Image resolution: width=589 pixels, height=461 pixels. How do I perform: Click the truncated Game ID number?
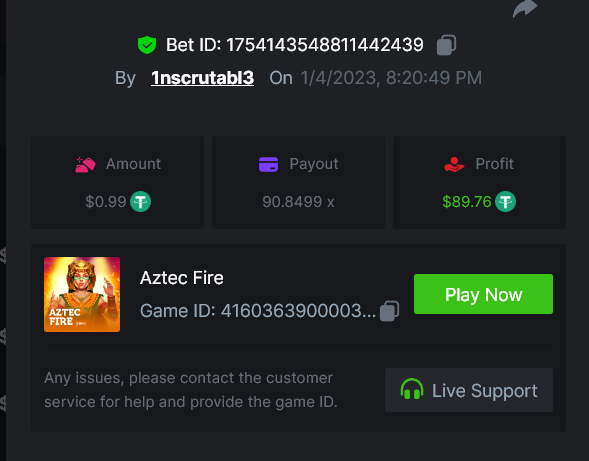click(298, 311)
